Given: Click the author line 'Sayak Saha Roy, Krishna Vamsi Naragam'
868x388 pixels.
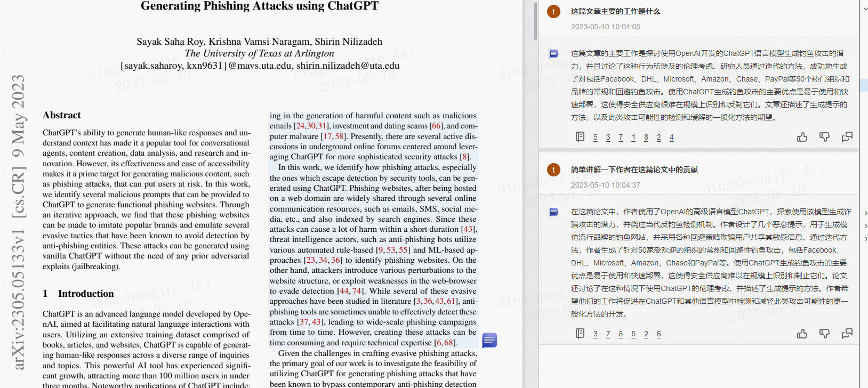Looking at the screenshot, I should pos(223,42).
